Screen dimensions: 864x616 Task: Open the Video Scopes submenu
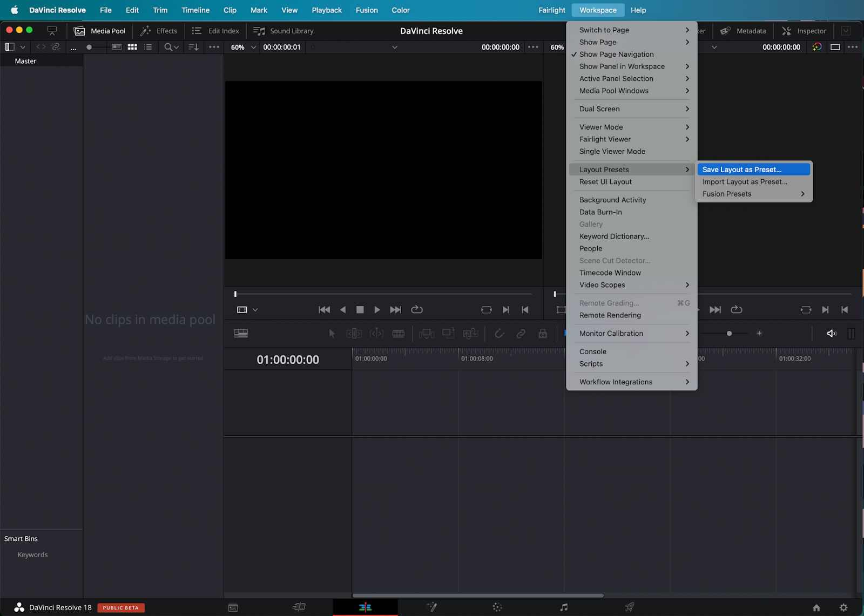(602, 285)
